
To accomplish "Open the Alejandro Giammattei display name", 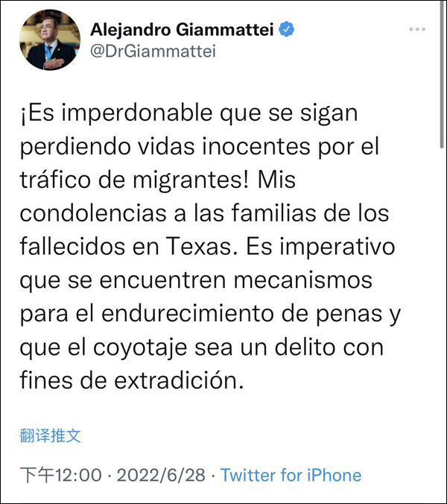I will click(x=182, y=30).
